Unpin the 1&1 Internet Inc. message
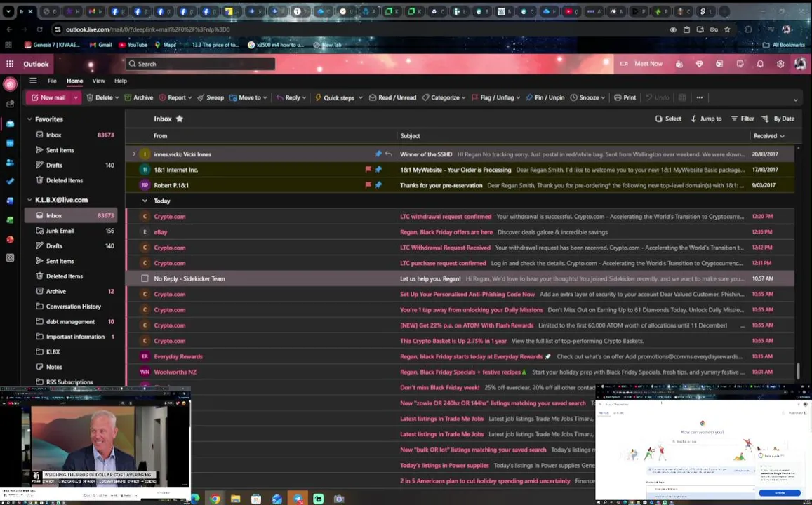 coord(378,169)
